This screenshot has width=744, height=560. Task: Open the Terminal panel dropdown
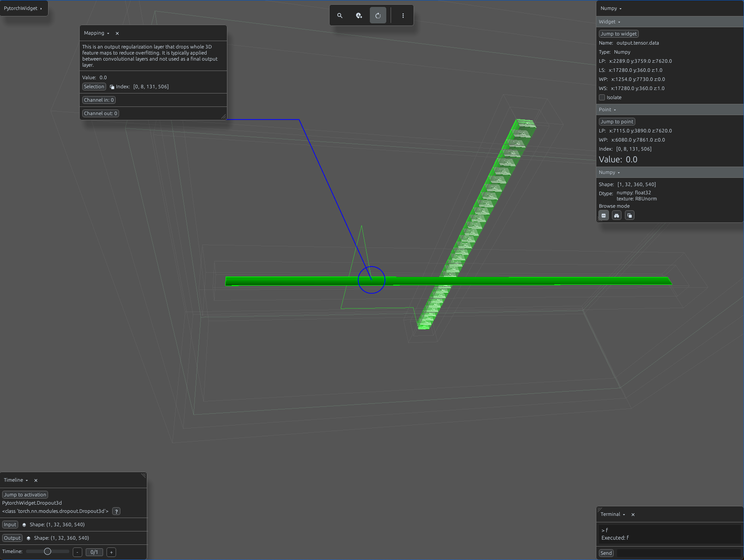[x=613, y=515]
